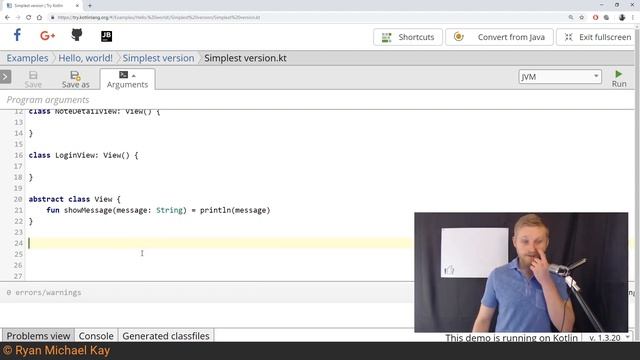Click the Facebook share icon

pyautogui.click(x=17, y=36)
